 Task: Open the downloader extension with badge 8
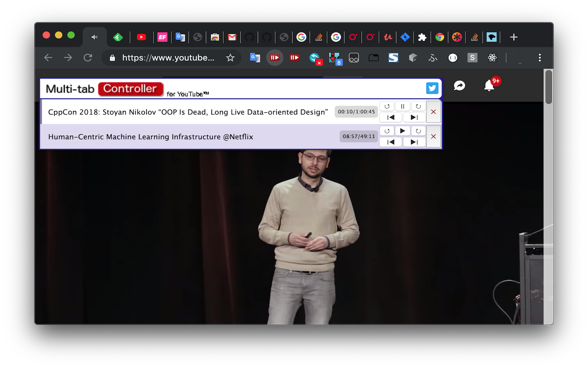pyautogui.click(x=335, y=58)
